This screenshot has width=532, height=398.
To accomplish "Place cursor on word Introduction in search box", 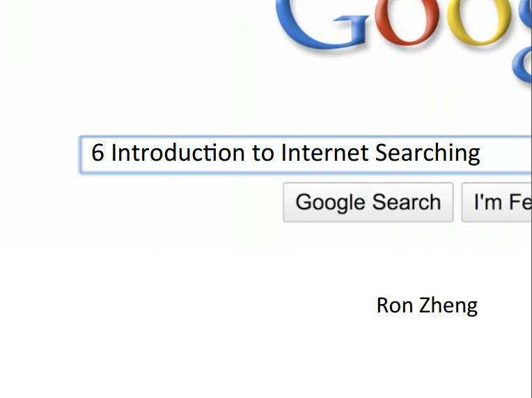I will 178,152.
